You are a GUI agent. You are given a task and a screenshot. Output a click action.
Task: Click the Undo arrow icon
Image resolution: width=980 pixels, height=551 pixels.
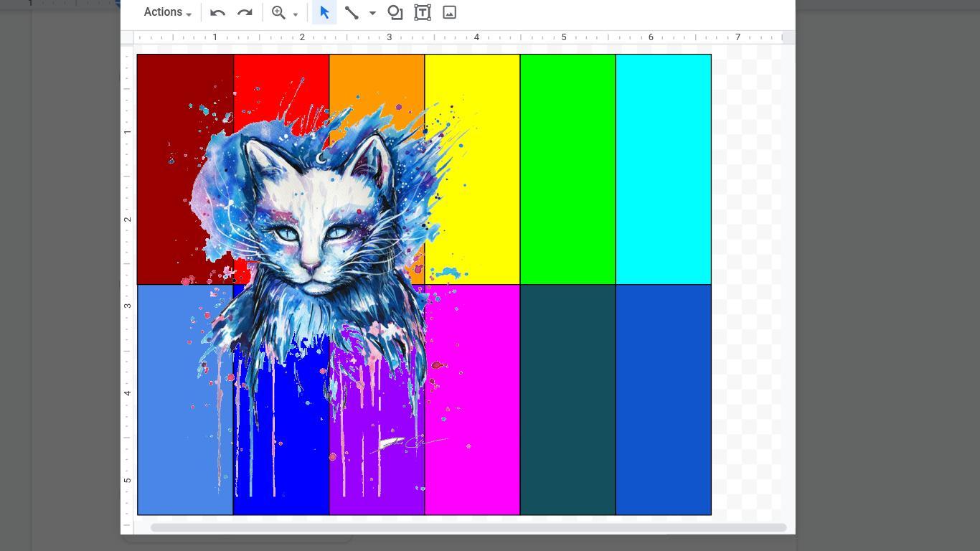218,13
